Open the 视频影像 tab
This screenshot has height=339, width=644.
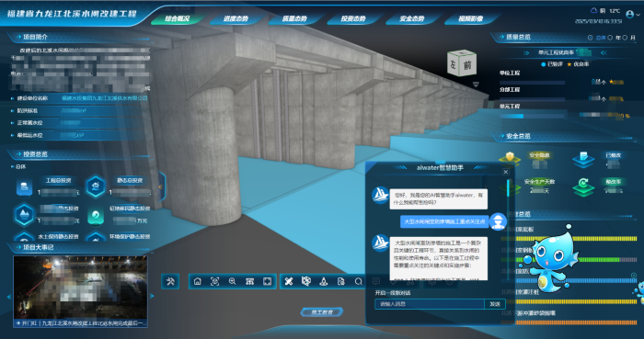pyautogui.click(x=471, y=18)
